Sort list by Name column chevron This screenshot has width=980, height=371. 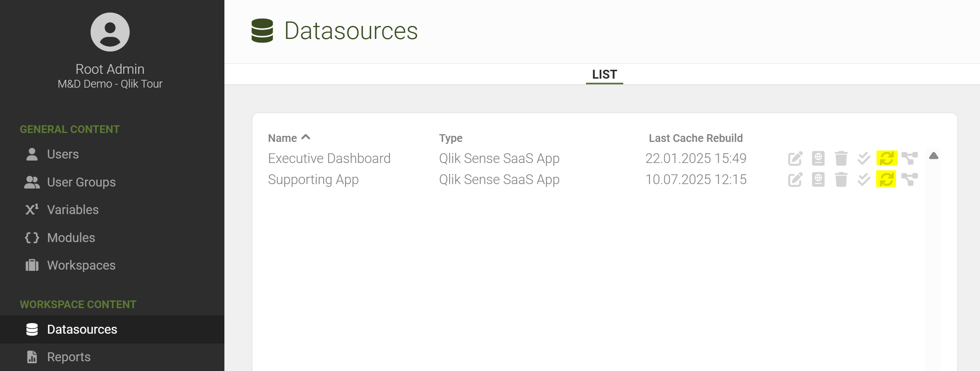(306, 137)
